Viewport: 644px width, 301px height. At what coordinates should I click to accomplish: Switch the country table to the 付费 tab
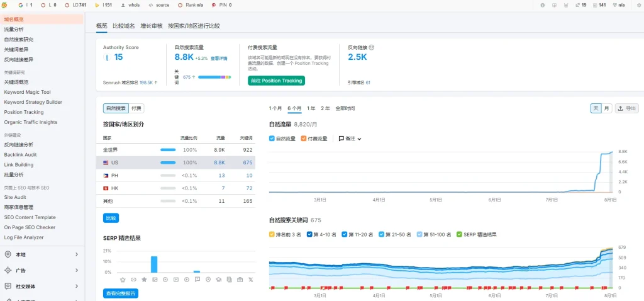point(136,108)
